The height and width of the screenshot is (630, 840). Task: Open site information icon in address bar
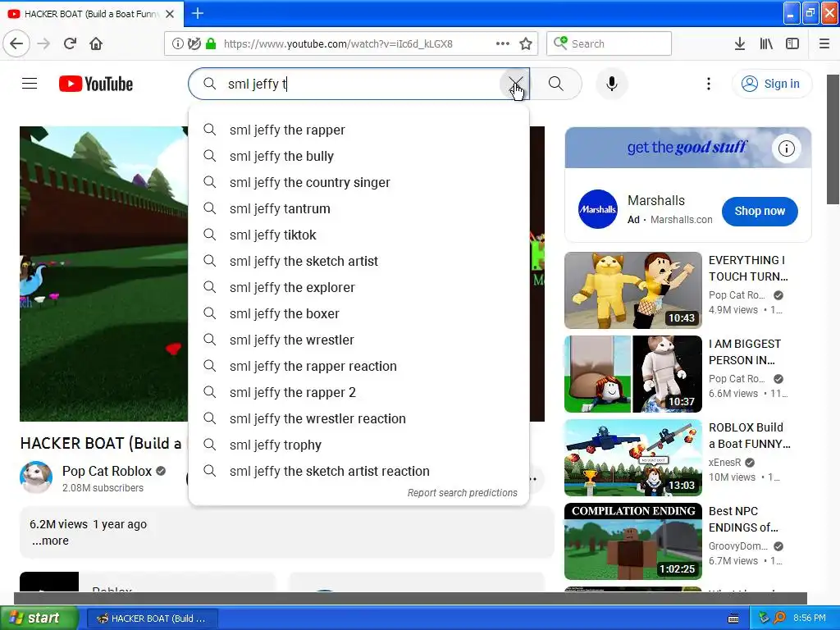177,43
